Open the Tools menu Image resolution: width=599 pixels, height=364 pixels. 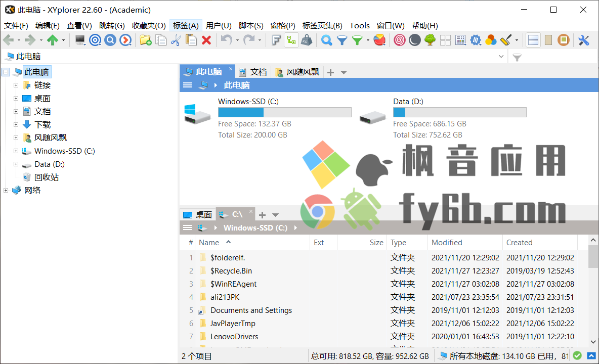tap(360, 26)
